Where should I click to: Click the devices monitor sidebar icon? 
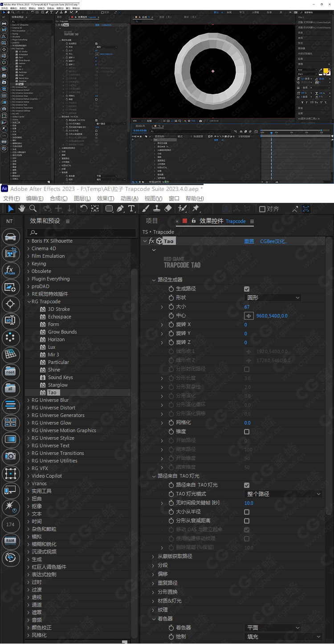pyautogui.click(x=10, y=490)
